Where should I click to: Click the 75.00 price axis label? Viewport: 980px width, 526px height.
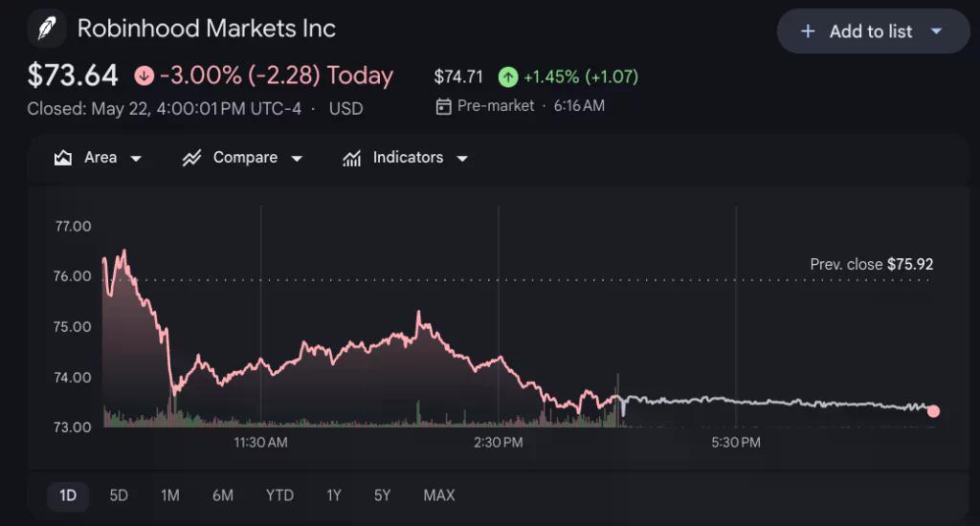(73, 327)
